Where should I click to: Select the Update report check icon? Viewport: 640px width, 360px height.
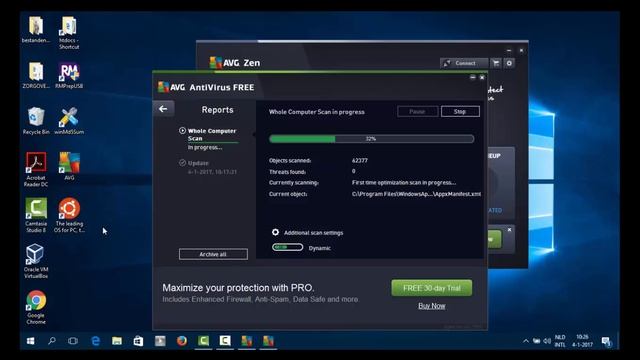coord(182,162)
